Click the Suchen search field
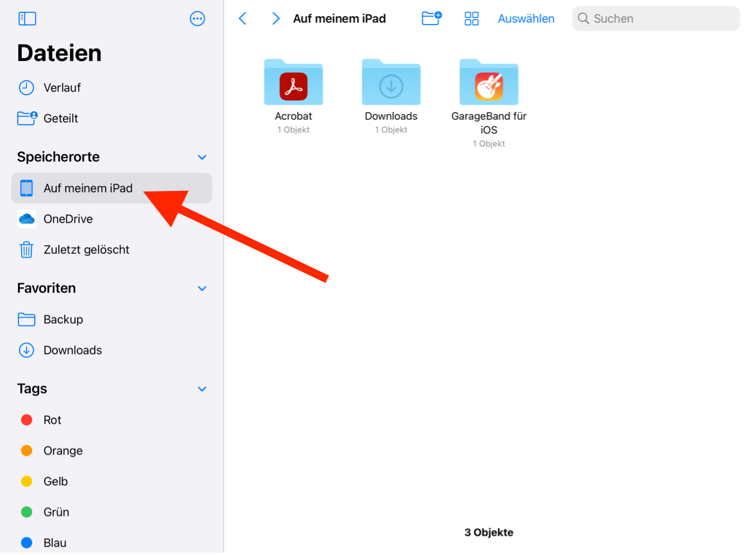Screen dimensions: 756x555 point(656,18)
